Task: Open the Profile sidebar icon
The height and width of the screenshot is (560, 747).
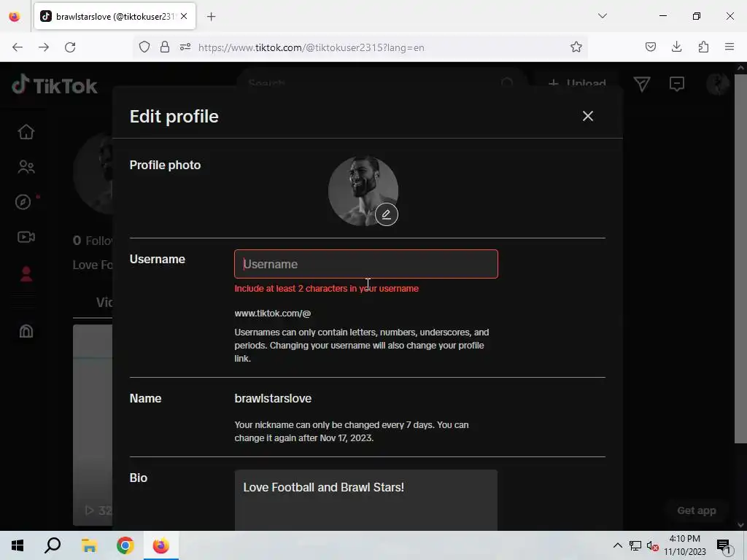Action: coord(26,274)
